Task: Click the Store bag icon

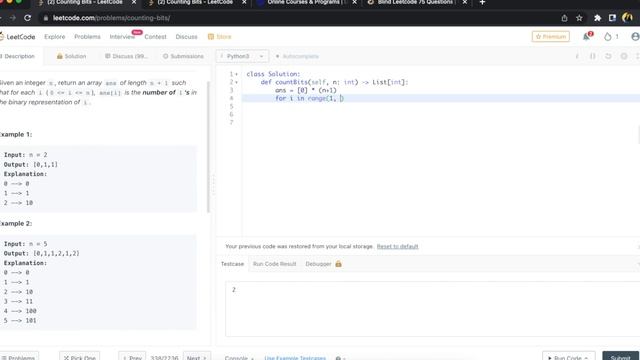Action: point(211,37)
